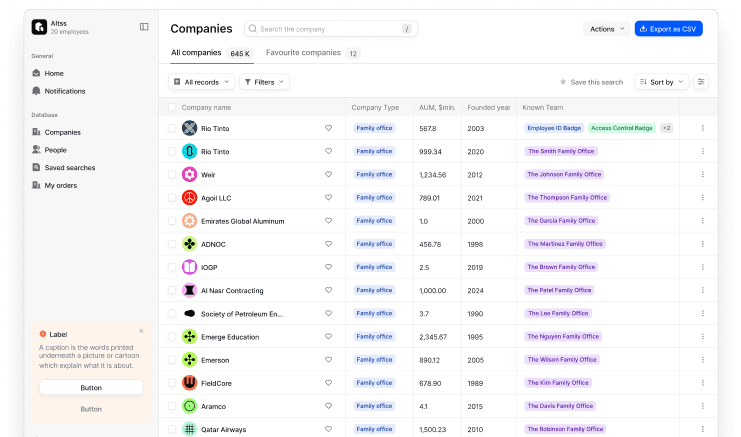
Task: Click the Altss logo icon
Action: click(39, 27)
